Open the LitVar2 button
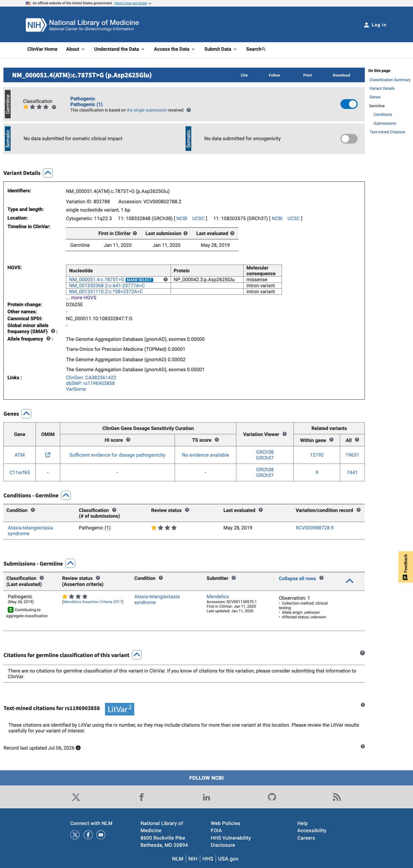 (119, 709)
